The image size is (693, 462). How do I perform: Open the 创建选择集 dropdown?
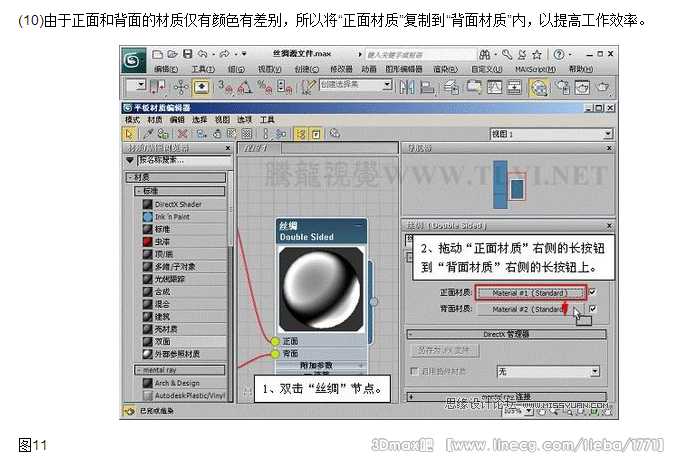[x=356, y=85]
